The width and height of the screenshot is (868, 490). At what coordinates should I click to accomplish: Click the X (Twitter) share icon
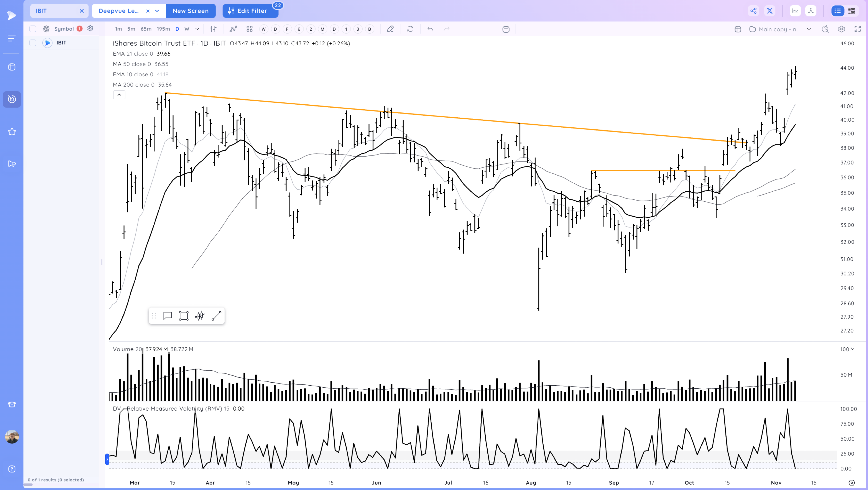tap(770, 11)
